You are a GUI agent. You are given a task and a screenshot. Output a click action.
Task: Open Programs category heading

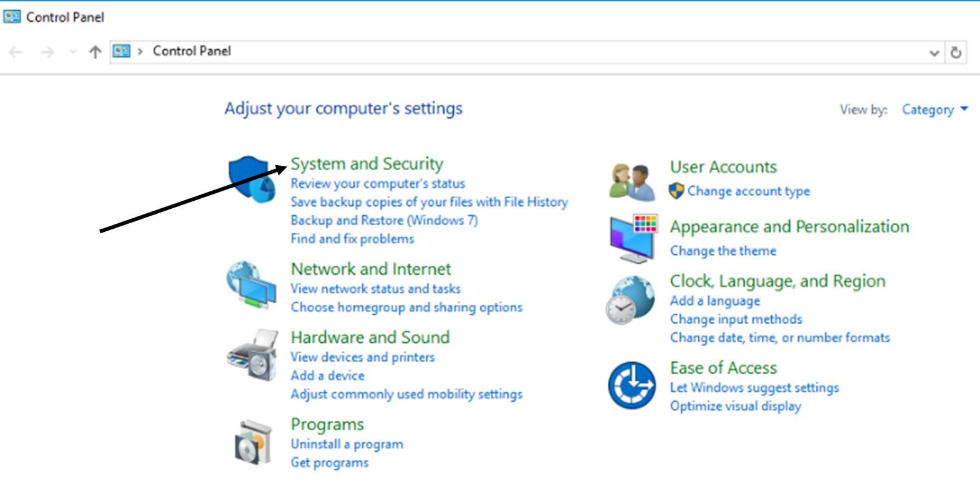(x=327, y=425)
